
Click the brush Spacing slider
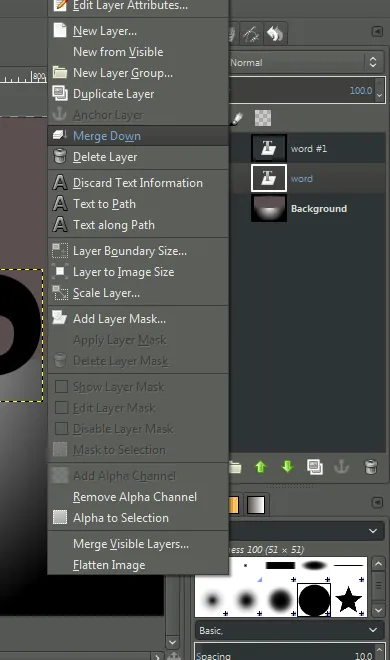(x=284, y=652)
